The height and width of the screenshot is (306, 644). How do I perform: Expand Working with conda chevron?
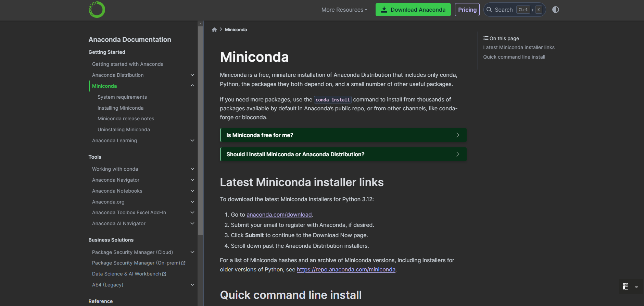tap(192, 169)
